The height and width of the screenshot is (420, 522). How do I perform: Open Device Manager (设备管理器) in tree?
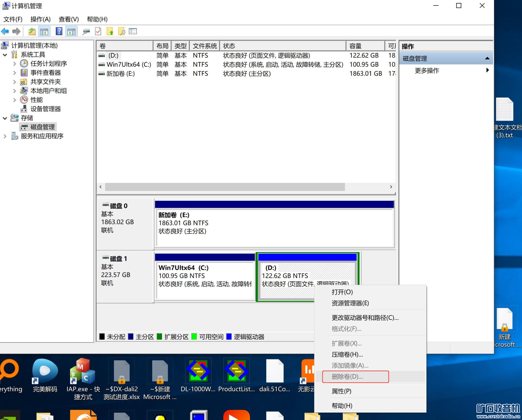coord(45,109)
